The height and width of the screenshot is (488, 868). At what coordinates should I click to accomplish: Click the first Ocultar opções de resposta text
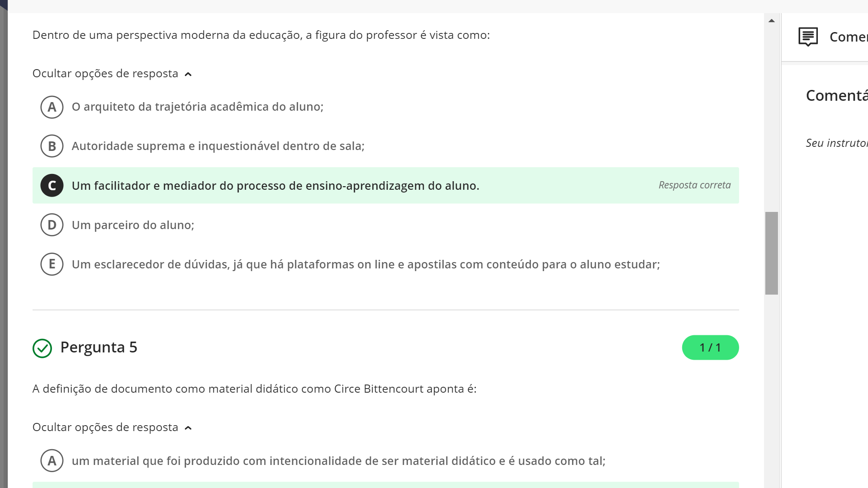[x=105, y=74]
